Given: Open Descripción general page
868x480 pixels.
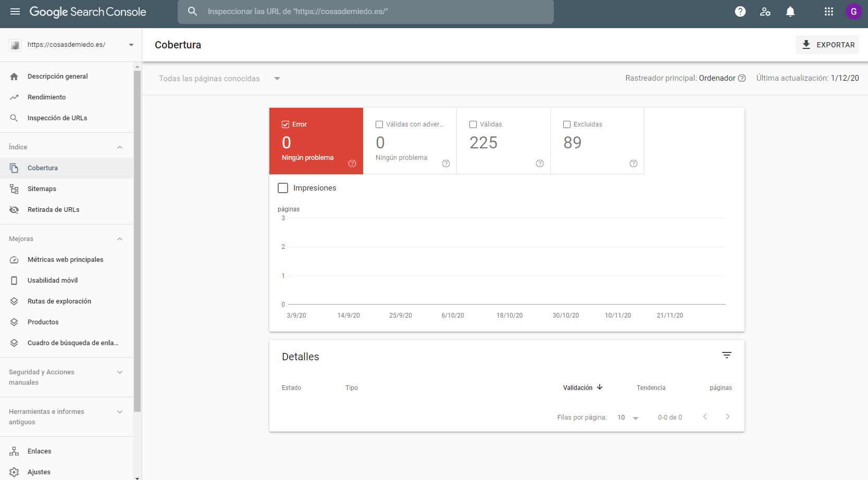Looking at the screenshot, I should pyautogui.click(x=67, y=77).
